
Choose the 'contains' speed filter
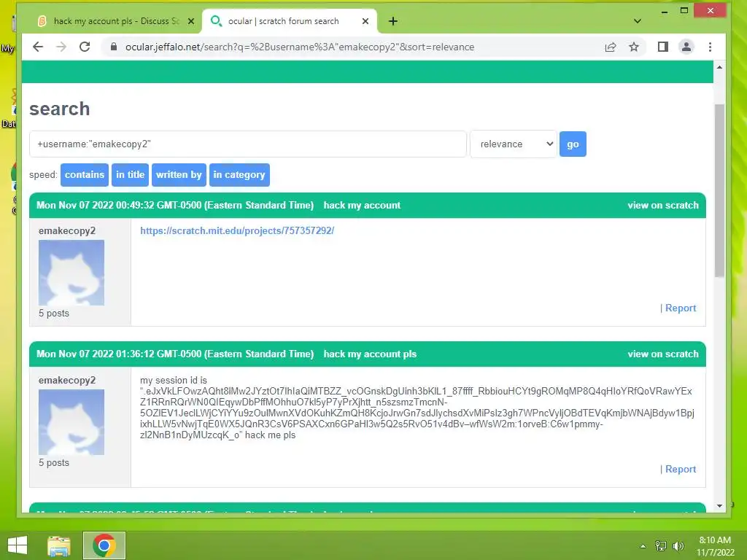[85, 175]
